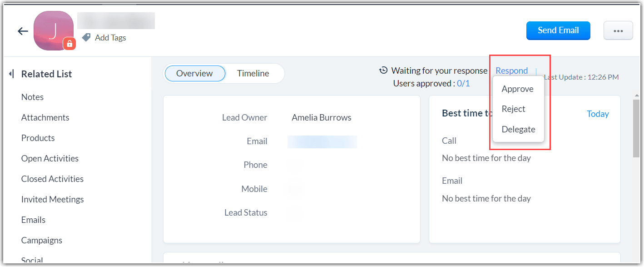Open the 0/1 users approved link
Image resolution: width=644 pixels, height=267 pixels.
[463, 83]
